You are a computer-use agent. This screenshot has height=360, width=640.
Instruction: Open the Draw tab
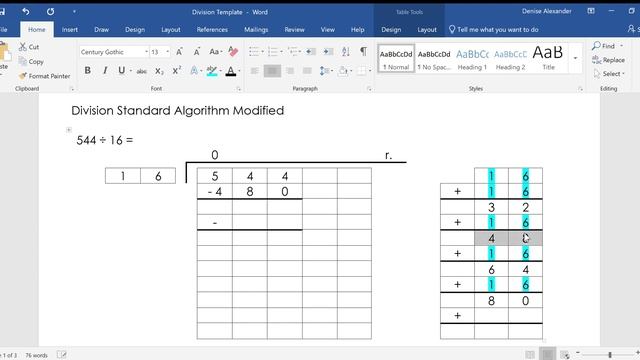coord(101,29)
